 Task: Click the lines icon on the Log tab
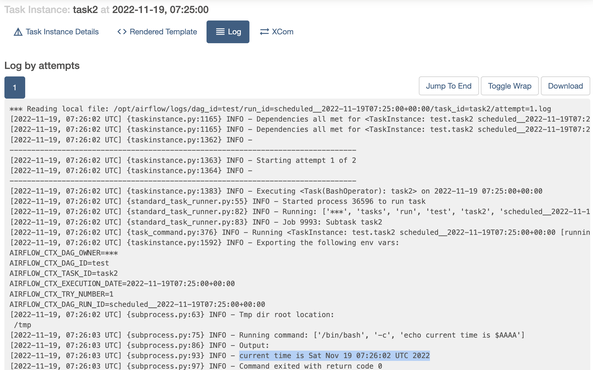pyautogui.click(x=220, y=32)
